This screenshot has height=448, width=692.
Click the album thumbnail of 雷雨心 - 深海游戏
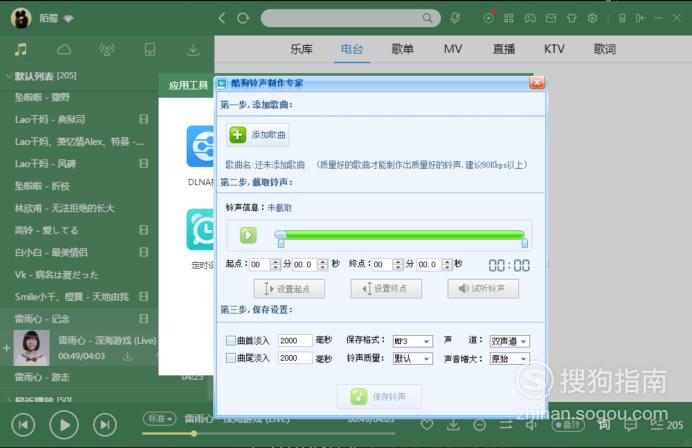tap(31, 348)
